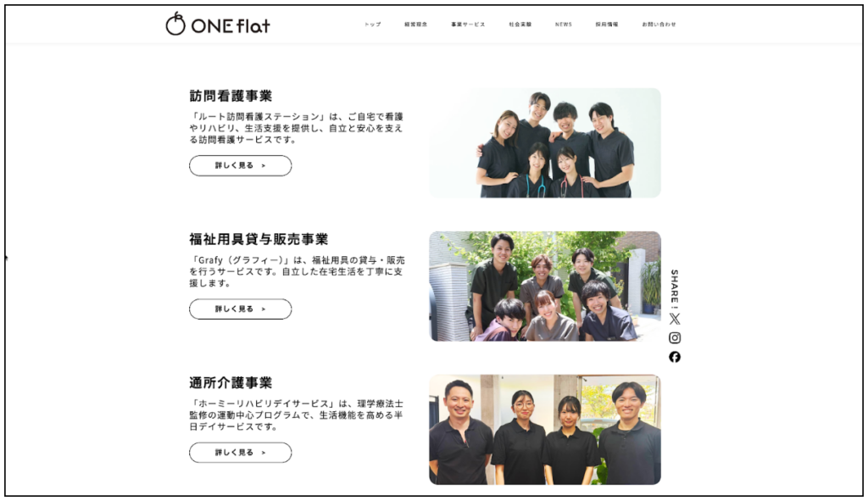The image size is (868, 501).
Task: Click the 訪問看護事業 heading
Action: (x=231, y=96)
